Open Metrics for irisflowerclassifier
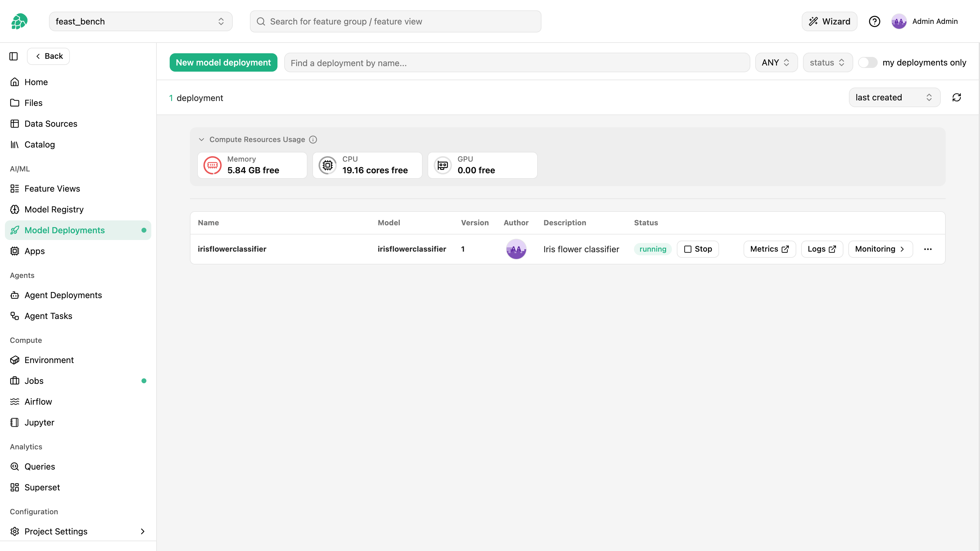Viewport: 980px width, 551px height. [770, 249]
